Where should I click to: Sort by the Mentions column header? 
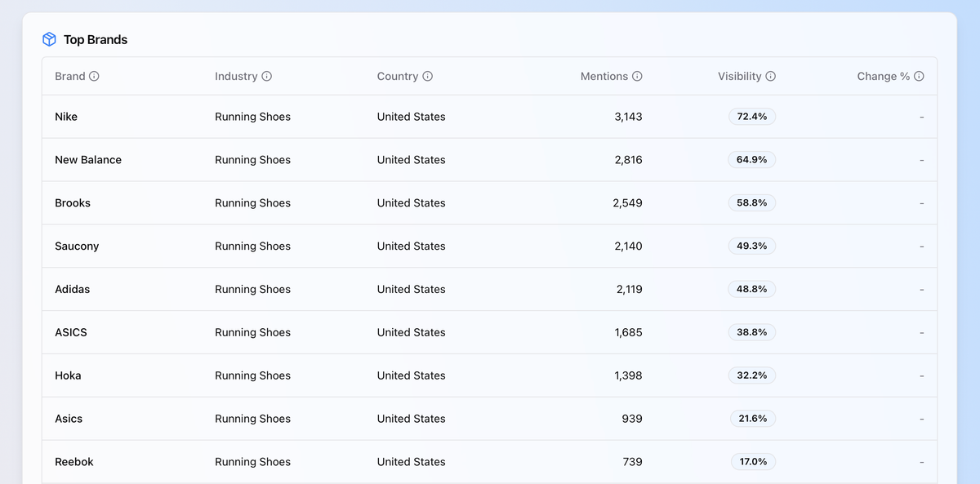(604, 76)
